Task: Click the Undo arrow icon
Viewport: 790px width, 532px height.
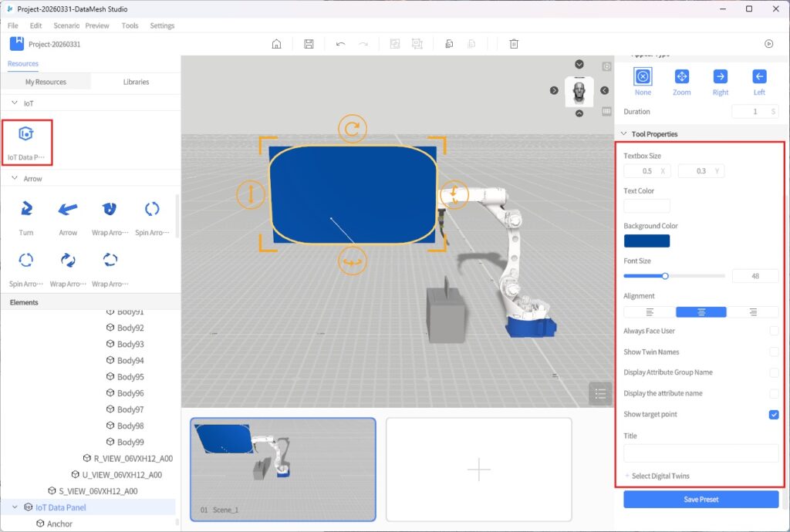Action: 340,44
